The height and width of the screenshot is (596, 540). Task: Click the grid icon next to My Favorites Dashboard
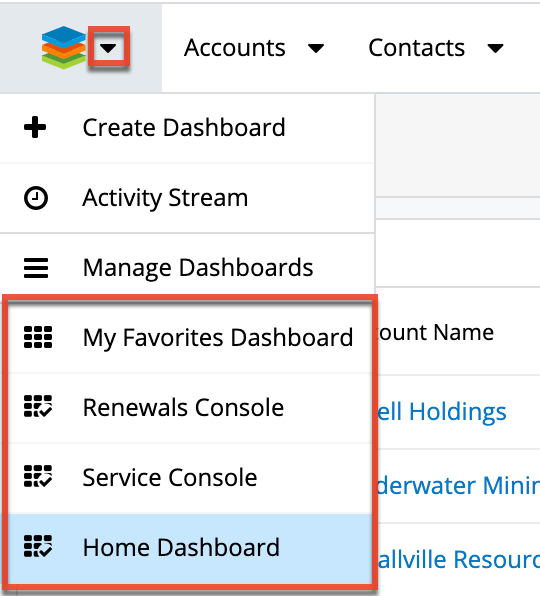38,337
